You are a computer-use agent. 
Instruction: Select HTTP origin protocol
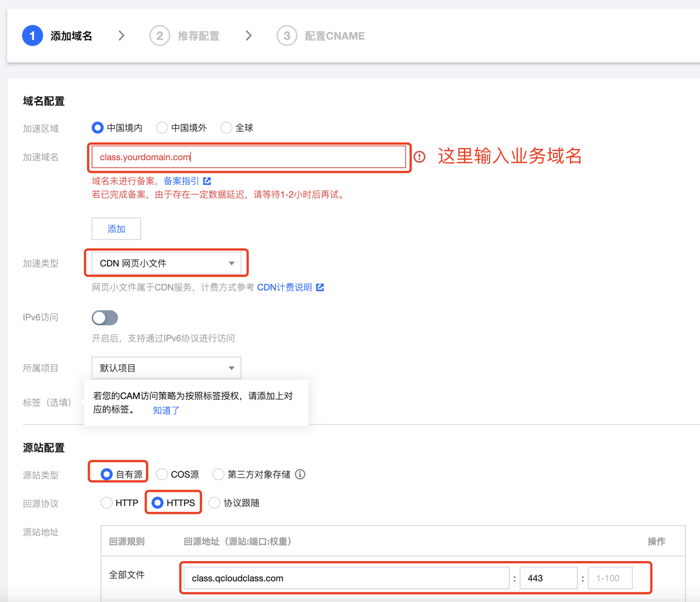pyautogui.click(x=107, y=503)
